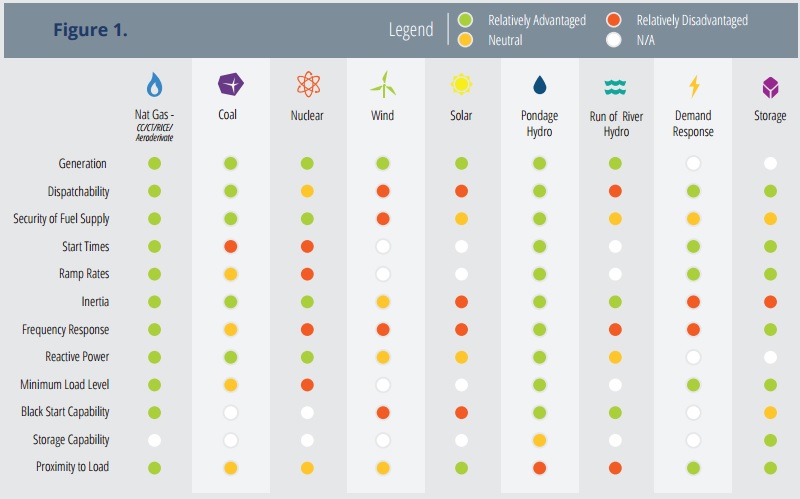The width and height of the screenshot is (800, 499).
Task: Click the Coal Start Times red dot
Action: click(x=230, y=246)
